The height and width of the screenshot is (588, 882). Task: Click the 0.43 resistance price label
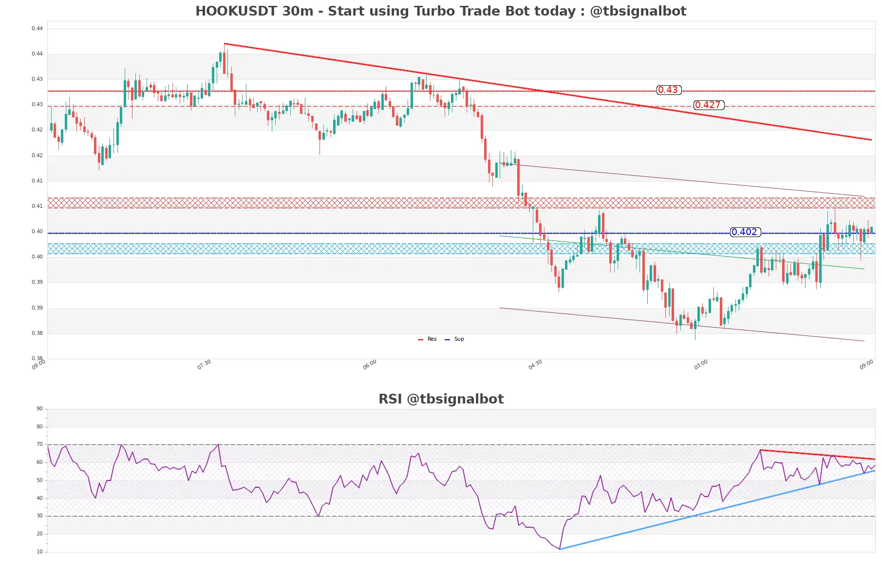pyautogui.click(x=668, y=90)
